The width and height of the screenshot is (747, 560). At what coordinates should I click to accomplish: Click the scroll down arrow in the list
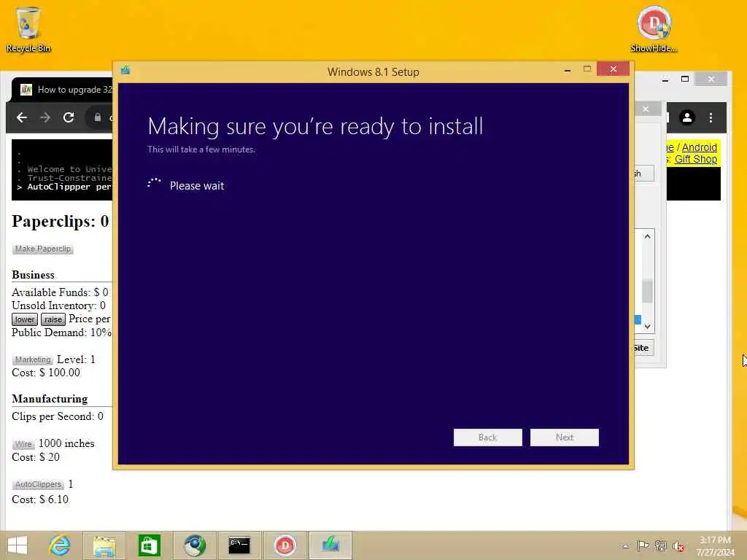point(647,326)
